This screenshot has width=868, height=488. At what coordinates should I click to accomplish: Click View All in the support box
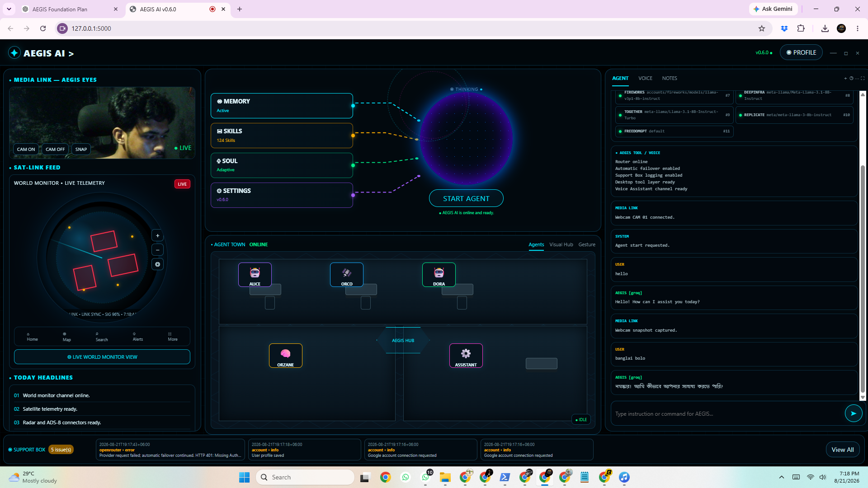pos(843,450)
